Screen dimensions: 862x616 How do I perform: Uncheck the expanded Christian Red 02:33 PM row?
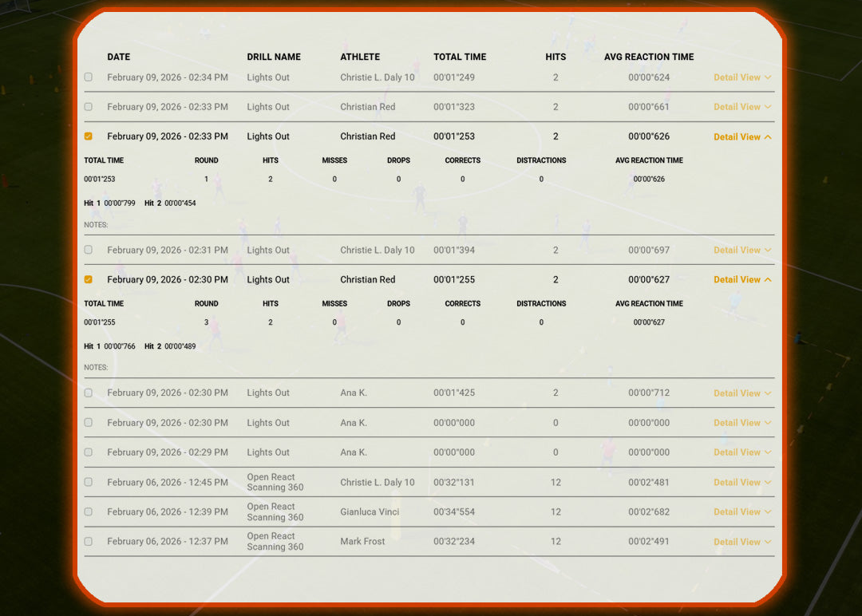tap(89, 136)
